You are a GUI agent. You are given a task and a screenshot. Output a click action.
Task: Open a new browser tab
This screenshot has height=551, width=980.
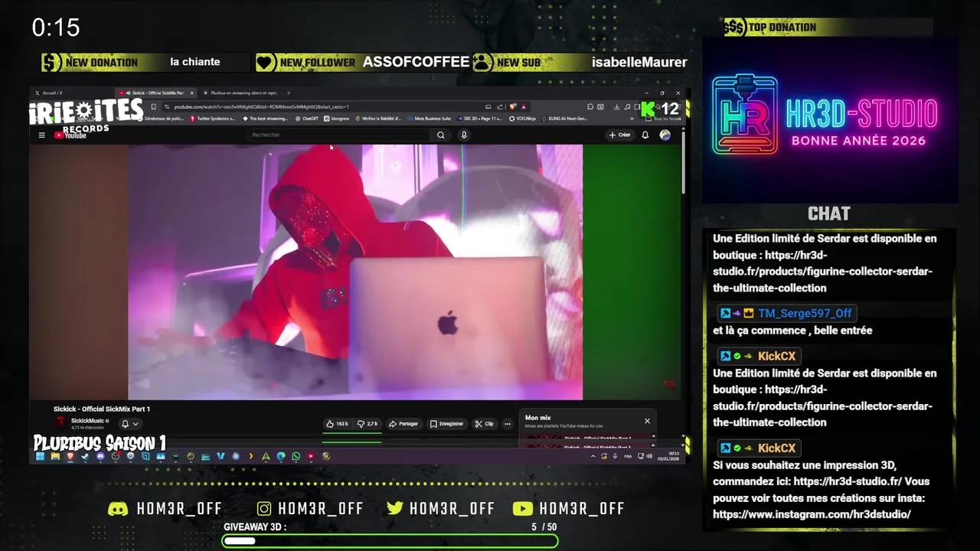[289, 93]
